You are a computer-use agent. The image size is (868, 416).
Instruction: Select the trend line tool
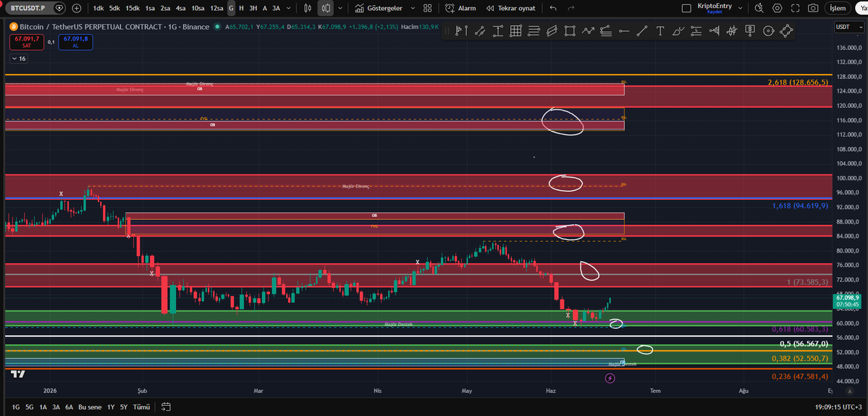(642, 31)
